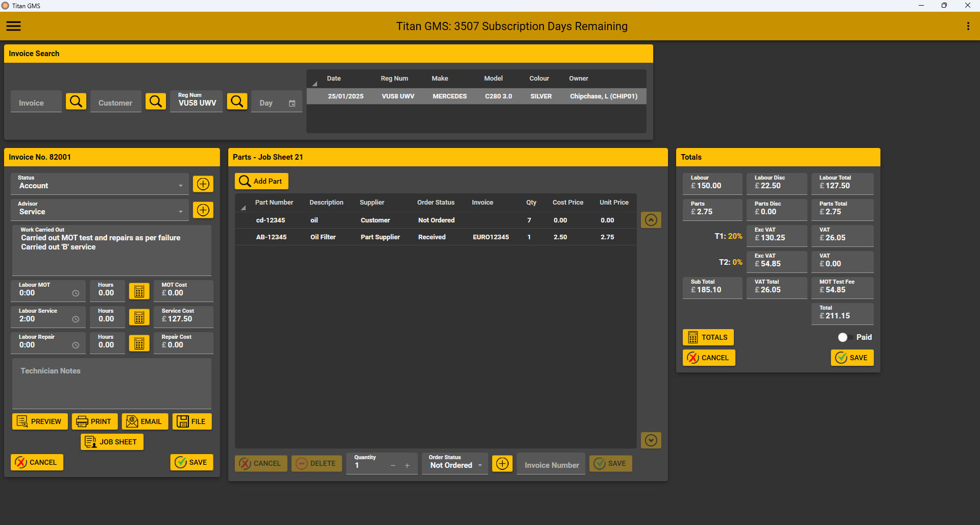Open calculator for Service Cost
This screenshot has width=980, height=525.
click(139, 317)
